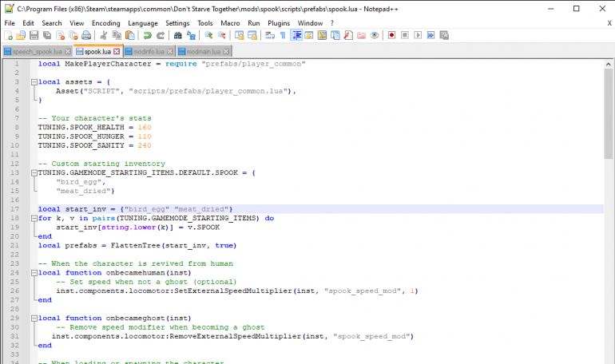Create a new file with New icon
The height and width of the screenshot is (364, 615).
[8, 36]
